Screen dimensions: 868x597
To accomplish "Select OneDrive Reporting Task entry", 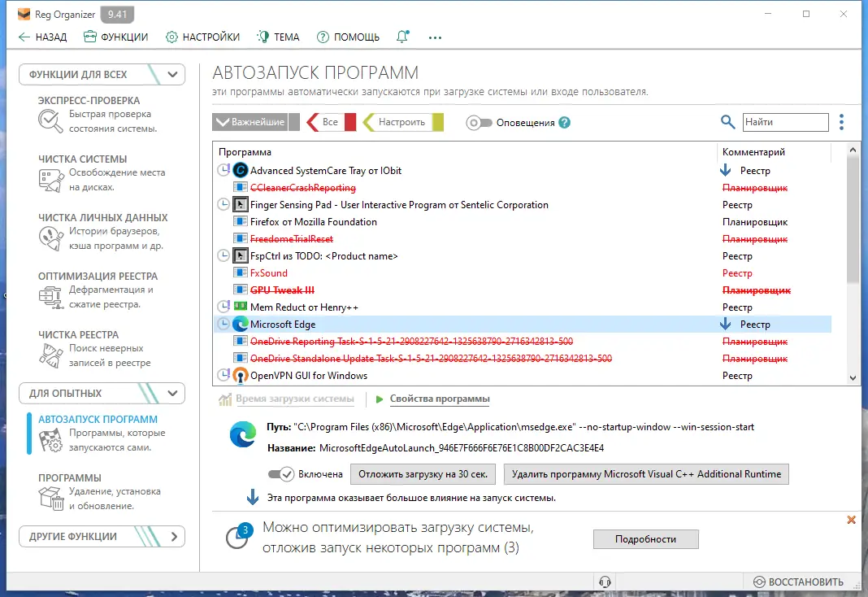I will click(522, 342).
